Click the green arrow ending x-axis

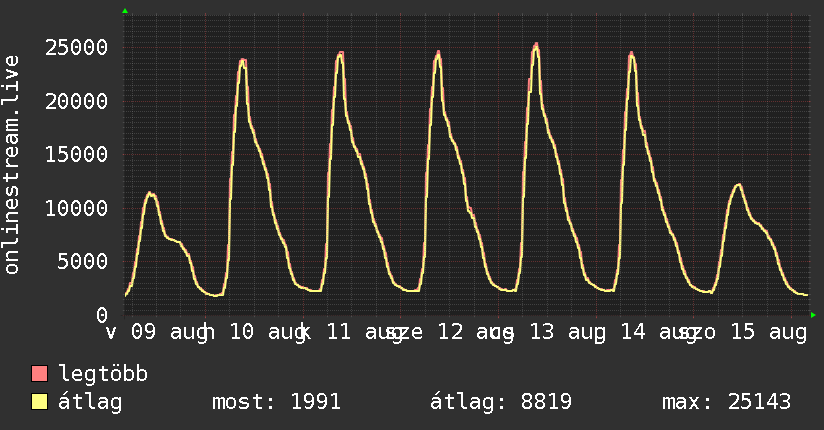click(813, 315)
